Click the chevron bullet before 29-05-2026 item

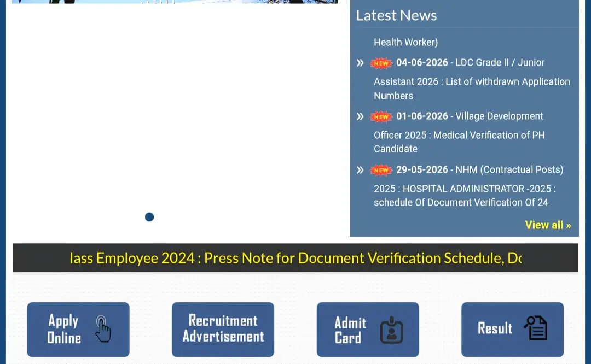(360, 170)
